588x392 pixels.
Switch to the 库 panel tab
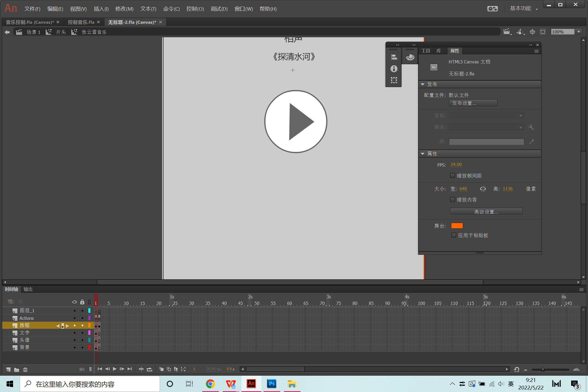pos(439,51)
